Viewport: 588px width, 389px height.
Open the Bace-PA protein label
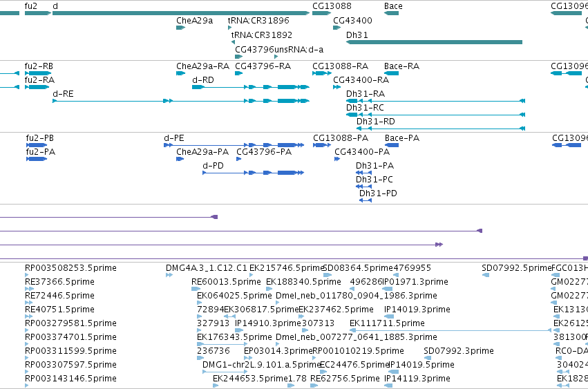[402, 138]
